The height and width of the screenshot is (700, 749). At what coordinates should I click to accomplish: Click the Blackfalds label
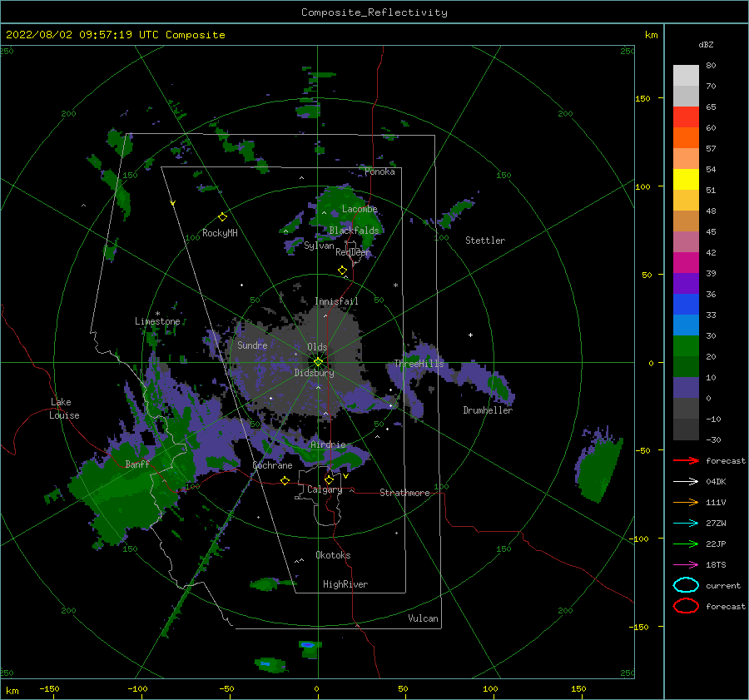pos(354,231)
